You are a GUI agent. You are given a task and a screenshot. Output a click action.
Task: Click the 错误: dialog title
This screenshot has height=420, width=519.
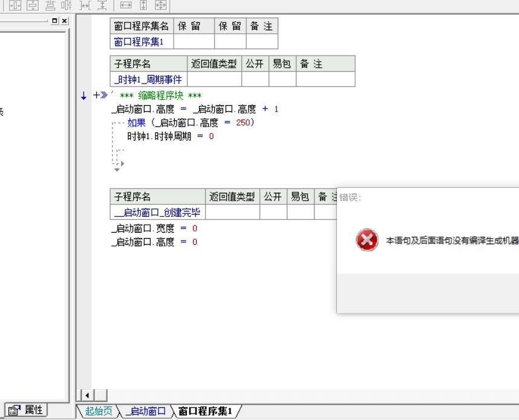(x=350, y=198)
